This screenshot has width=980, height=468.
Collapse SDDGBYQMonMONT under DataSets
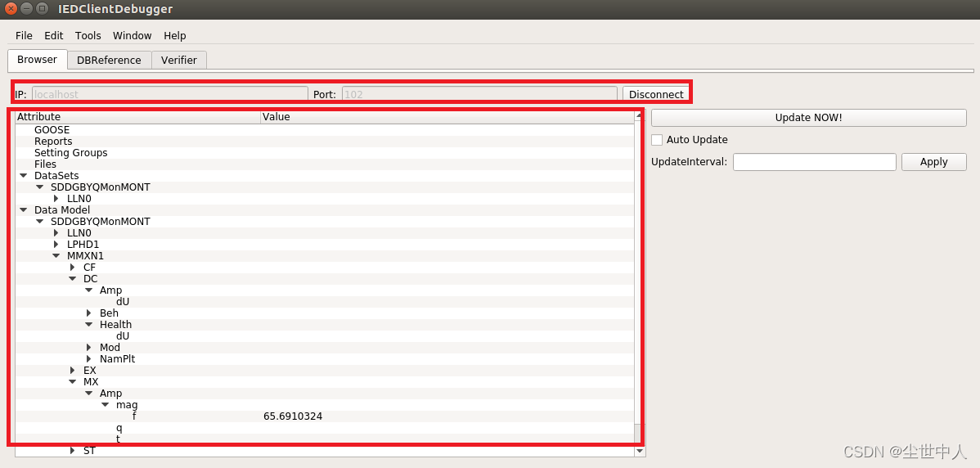pos(39,187)
